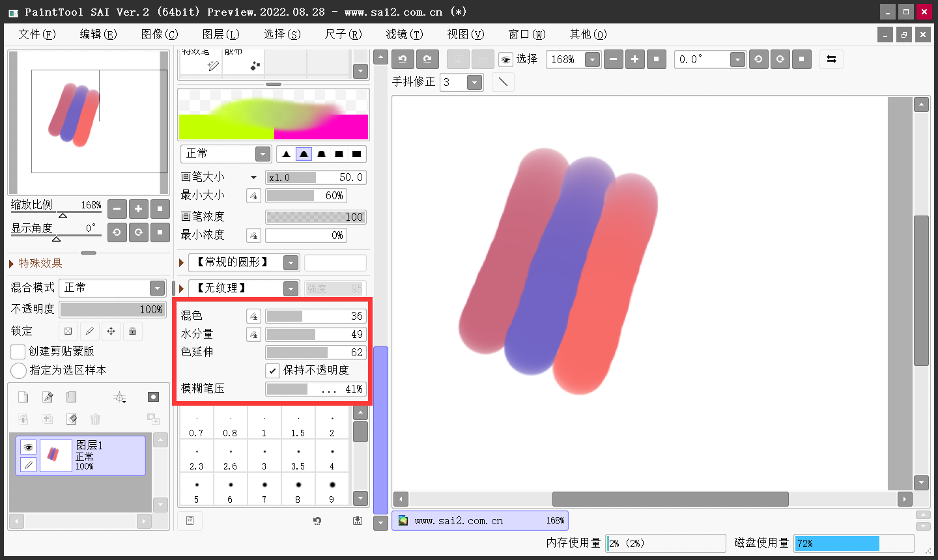The image size is (938, 560).
Task: Open the 手抖修正 stabilizer dropdown
Action: [x=475, y=83]
